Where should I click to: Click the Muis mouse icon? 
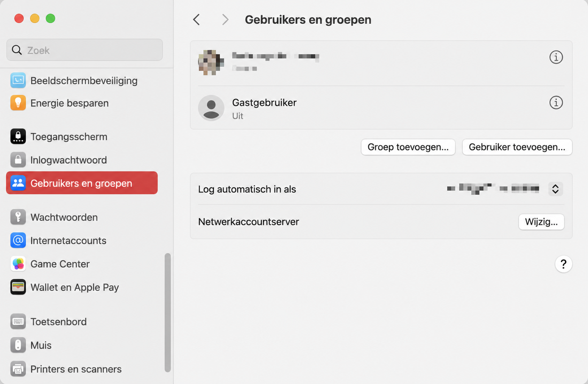18,345
